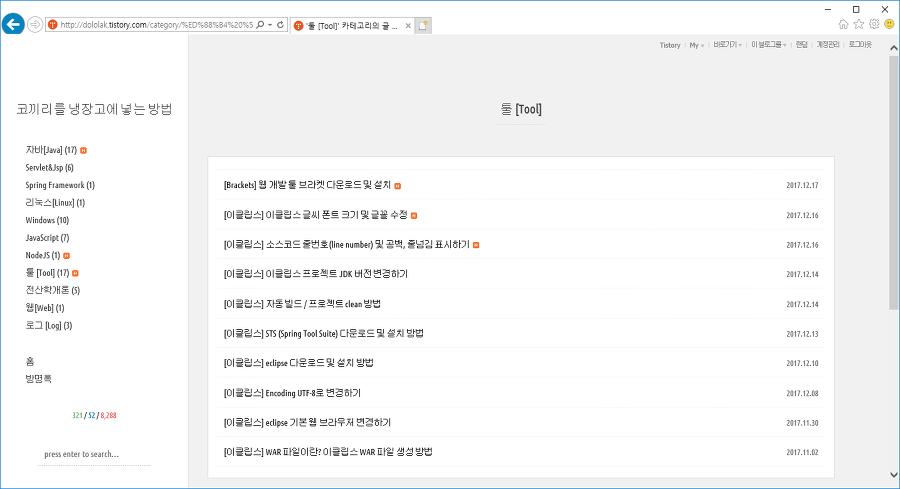Click the blog title 코끼리를 냉장고에 넣는 방법
The width and height of the screenshot is (900, 489).
click(94, 109)
